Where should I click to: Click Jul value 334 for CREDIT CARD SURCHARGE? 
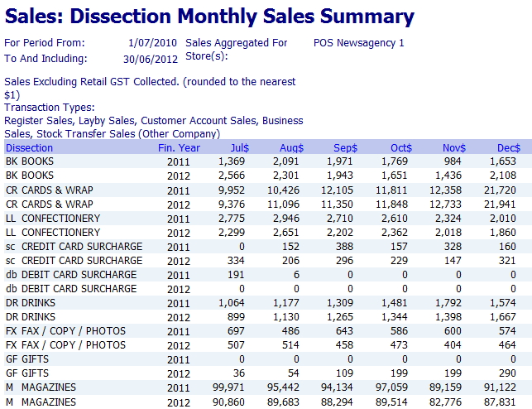click(x=236, y=261)
